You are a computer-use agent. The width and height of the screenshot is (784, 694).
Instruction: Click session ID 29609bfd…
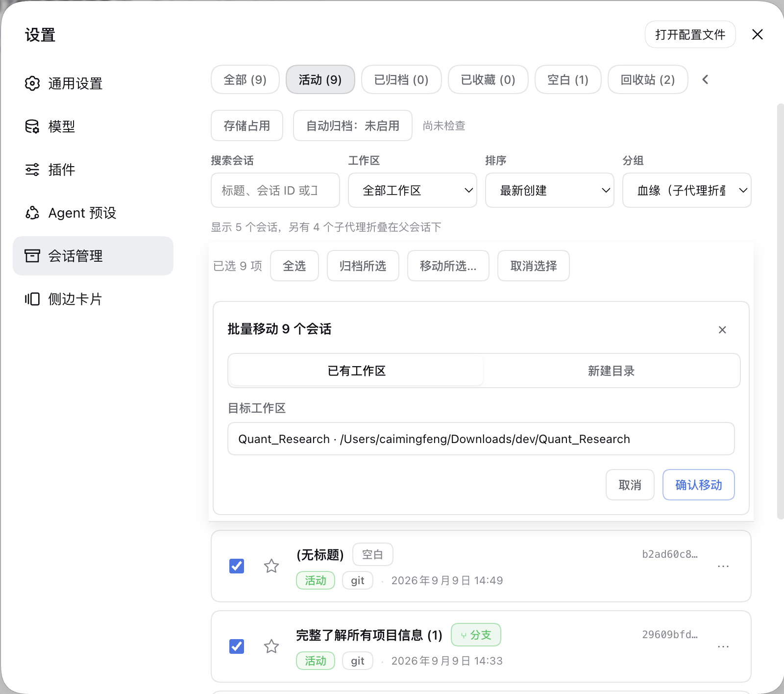[x=670, y=635]
